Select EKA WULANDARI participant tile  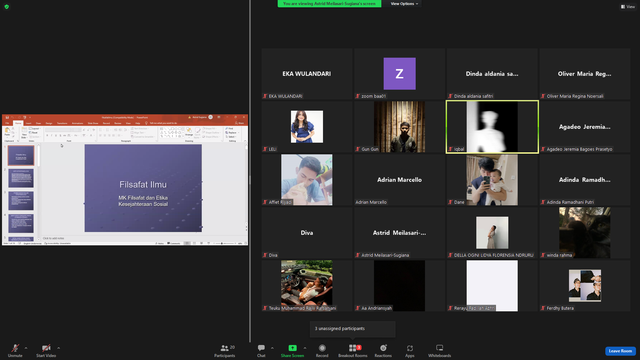point(307,73)
